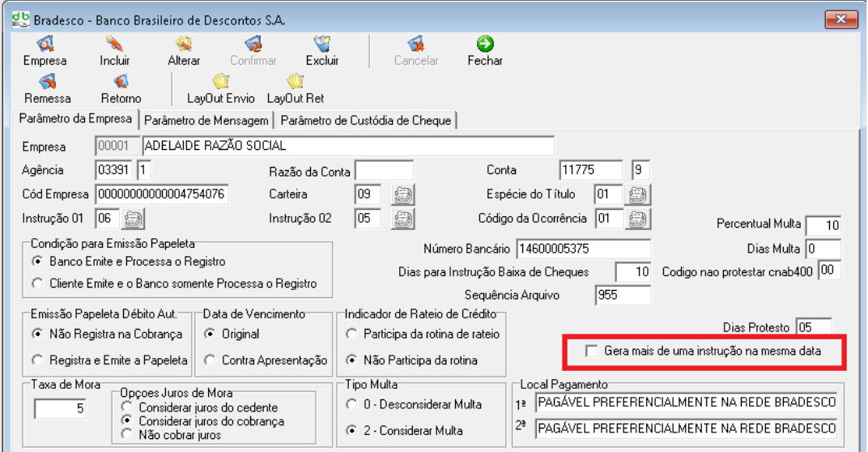Click the Instrução 01 code field
The width and height of the screenshot is (868, 452).
tap(107, 218)
